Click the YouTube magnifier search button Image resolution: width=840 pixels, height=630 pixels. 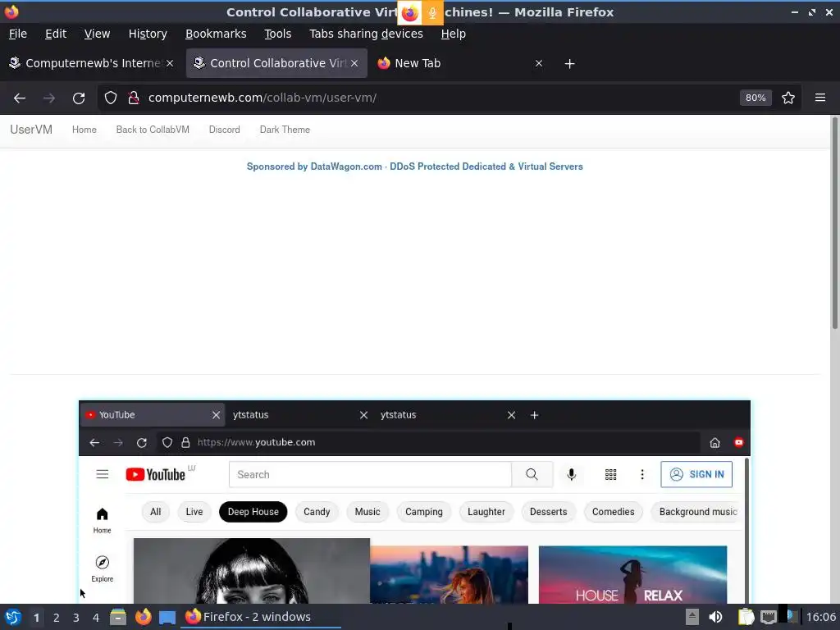pyautogui.click(x=532, y=475)
